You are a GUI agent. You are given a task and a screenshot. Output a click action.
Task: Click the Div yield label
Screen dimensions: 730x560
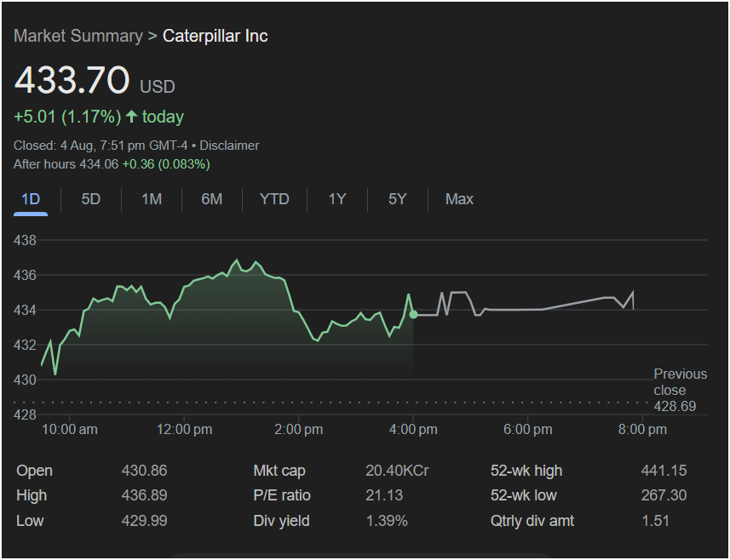281,521
